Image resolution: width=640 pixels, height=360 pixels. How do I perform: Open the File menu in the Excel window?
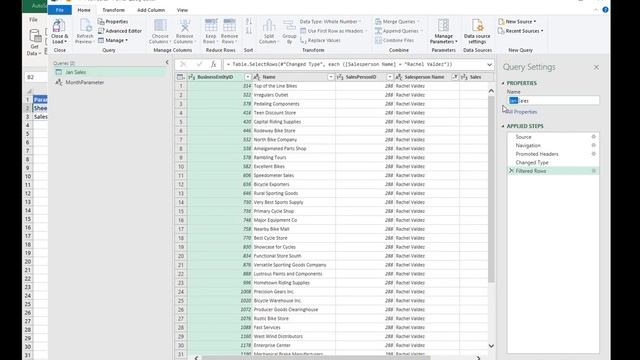[33, 20]
